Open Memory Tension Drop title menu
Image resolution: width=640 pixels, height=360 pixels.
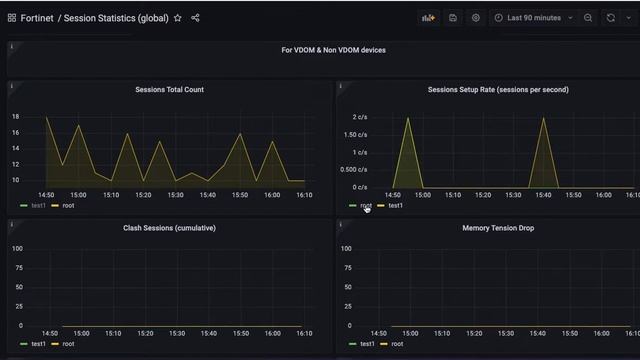coord(498,228)
